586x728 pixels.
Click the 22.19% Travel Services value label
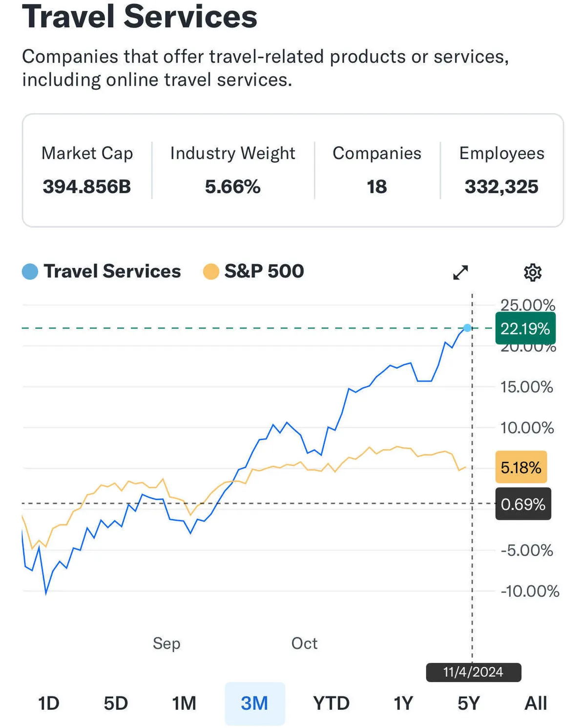[x=525, y=328]
